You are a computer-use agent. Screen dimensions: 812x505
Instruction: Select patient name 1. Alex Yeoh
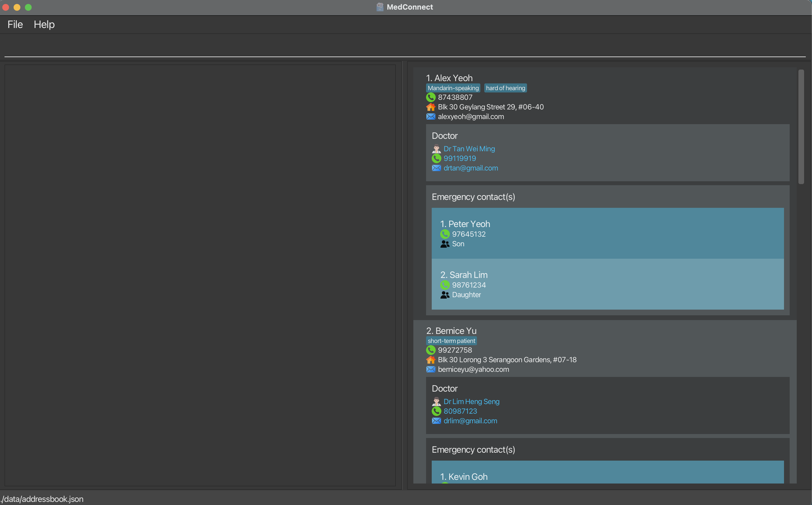tap(450, 78)
